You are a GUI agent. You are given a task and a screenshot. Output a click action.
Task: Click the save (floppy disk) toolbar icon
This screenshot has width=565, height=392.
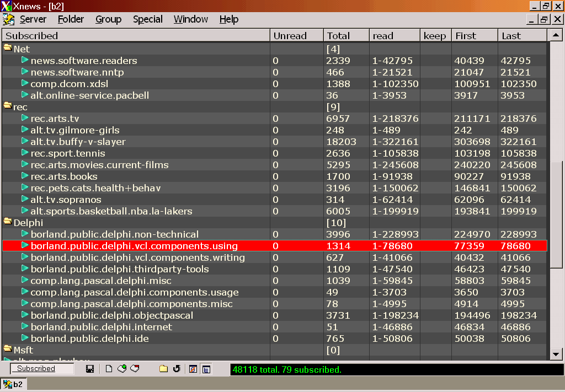point(90,369)
